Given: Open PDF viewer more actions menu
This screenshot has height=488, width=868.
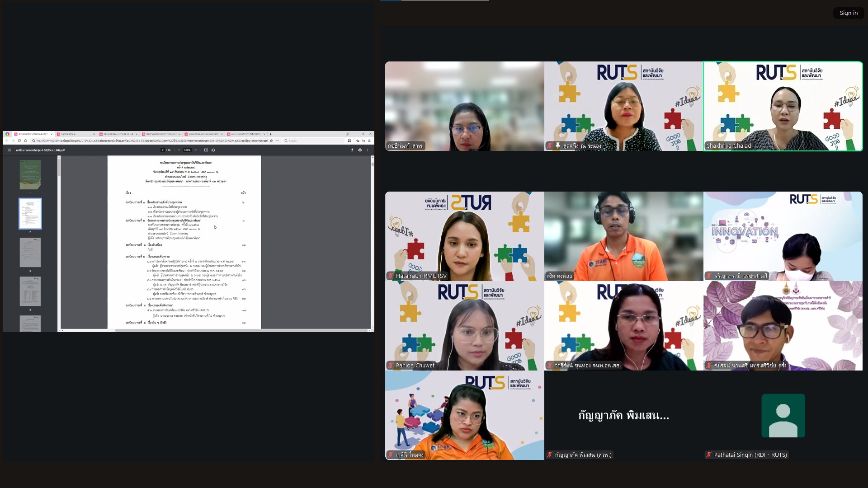Looking at the screenshot, I should click(x=368, y=150).
